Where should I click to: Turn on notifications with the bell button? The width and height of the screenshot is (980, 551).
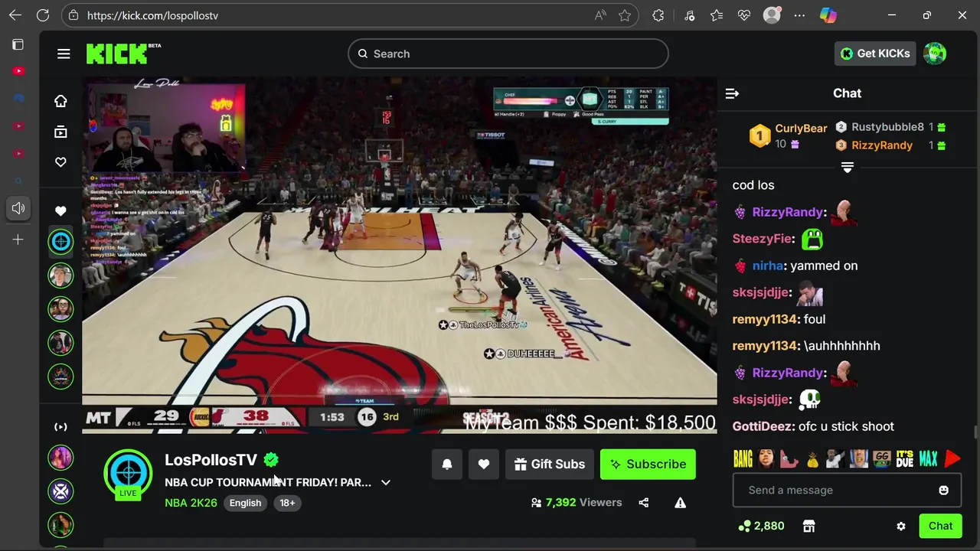447,465
